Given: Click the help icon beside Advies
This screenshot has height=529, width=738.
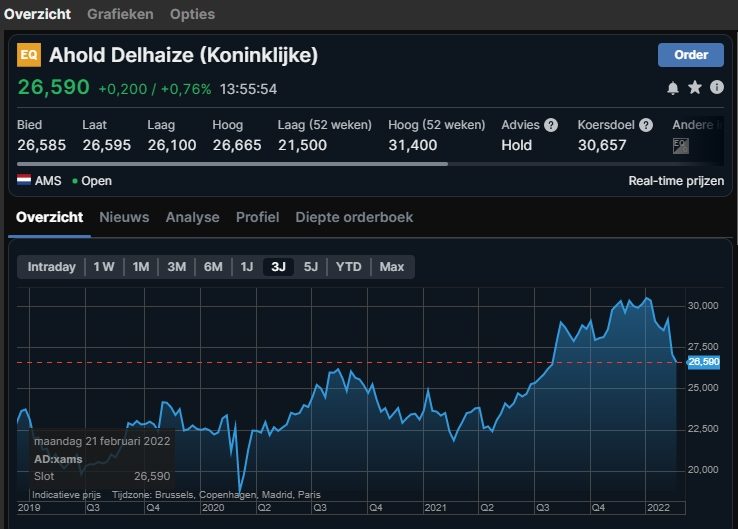Looking at the screenshot, I should point(550,125).
